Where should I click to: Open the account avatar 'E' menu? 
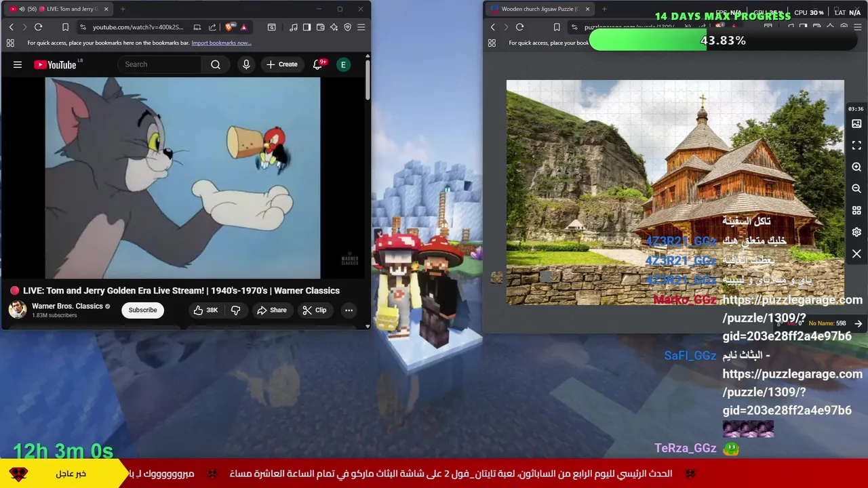click(343, 64)
